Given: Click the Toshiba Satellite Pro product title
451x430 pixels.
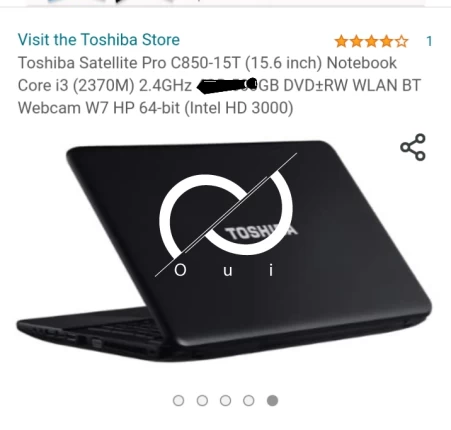Looking at the screenshot, I should click(219, 85).
